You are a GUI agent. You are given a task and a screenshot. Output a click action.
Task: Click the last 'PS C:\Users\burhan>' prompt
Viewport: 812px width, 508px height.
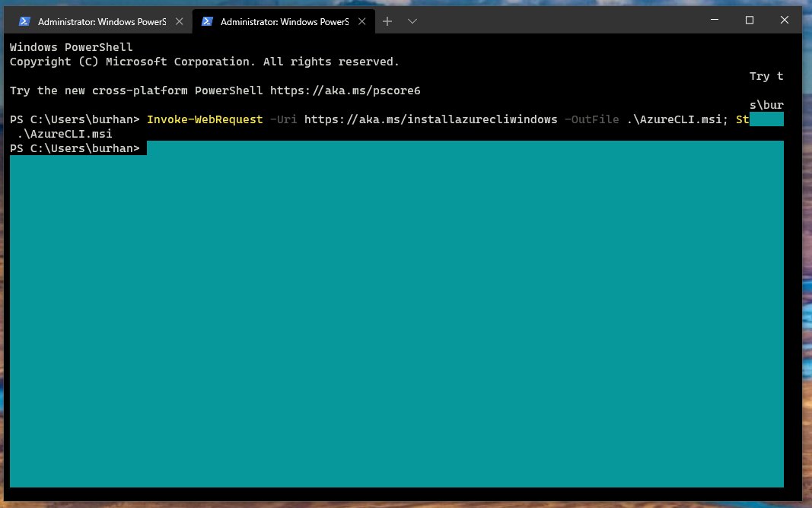(75, 148)
